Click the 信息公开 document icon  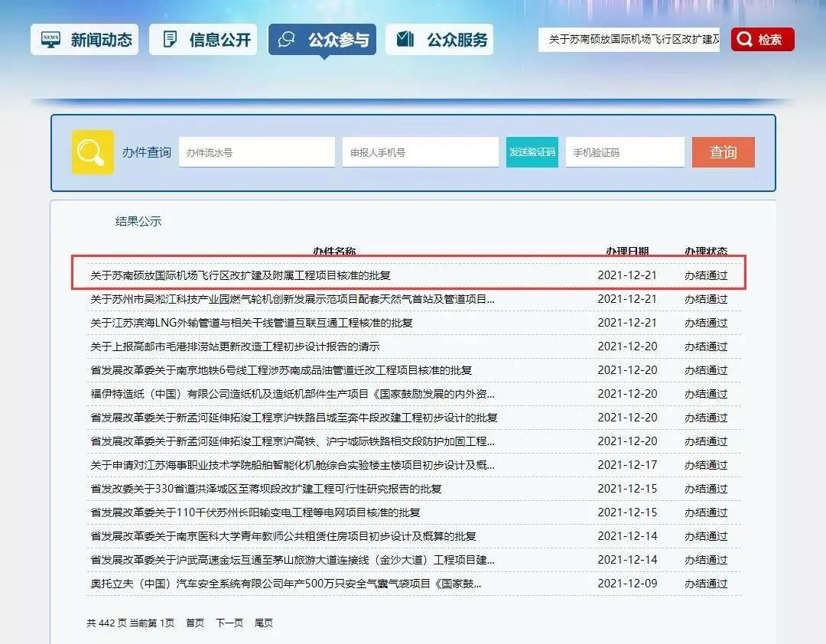coord(170,40)
